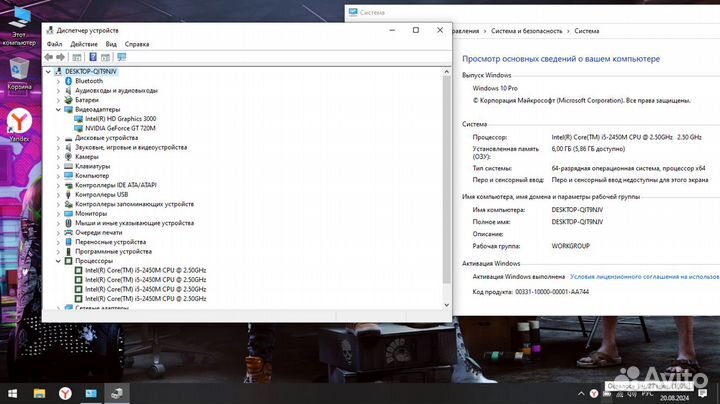This screenshot has height=404, width=720.
Task: Click the РУС language indicator in the tray
Action: point(647,394)
